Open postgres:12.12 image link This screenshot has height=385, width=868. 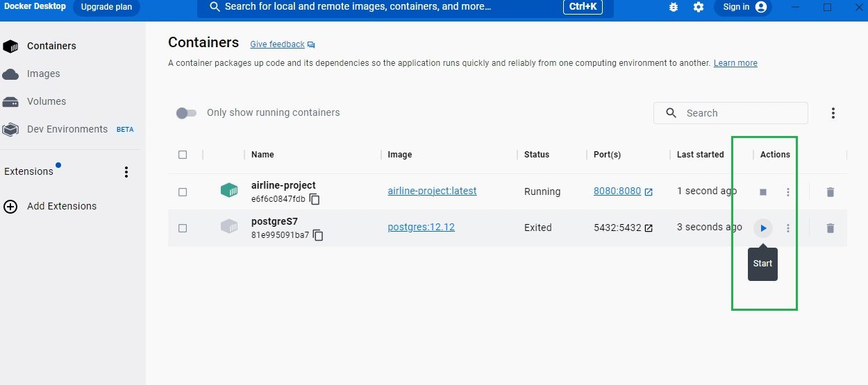[421, 227]
